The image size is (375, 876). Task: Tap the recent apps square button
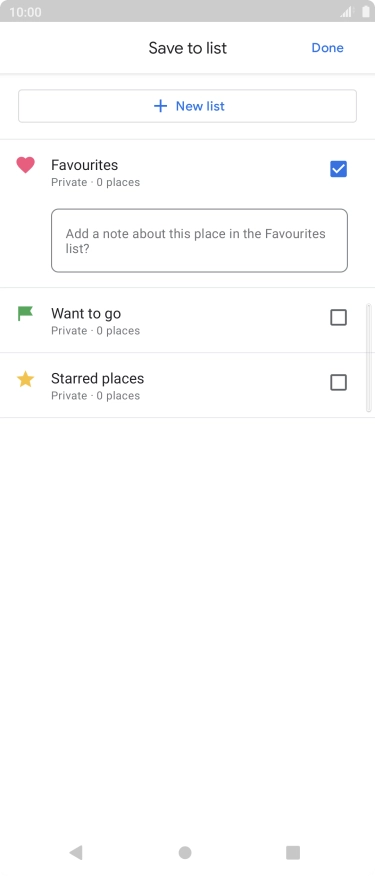[x=293, y=852]
